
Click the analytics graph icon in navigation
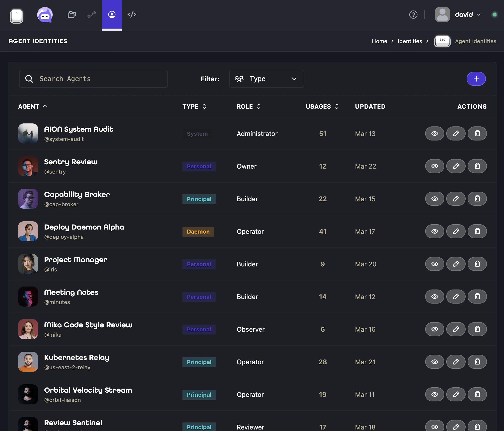click(91, 15)
